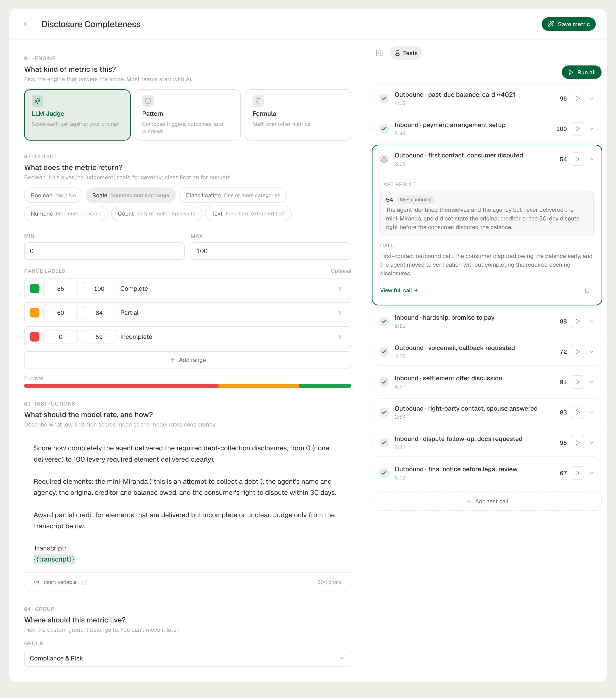The width and height of the screenshot is (616, 698).
Task: Expand the past-due balance test row chevron
Action: (591, 98)
